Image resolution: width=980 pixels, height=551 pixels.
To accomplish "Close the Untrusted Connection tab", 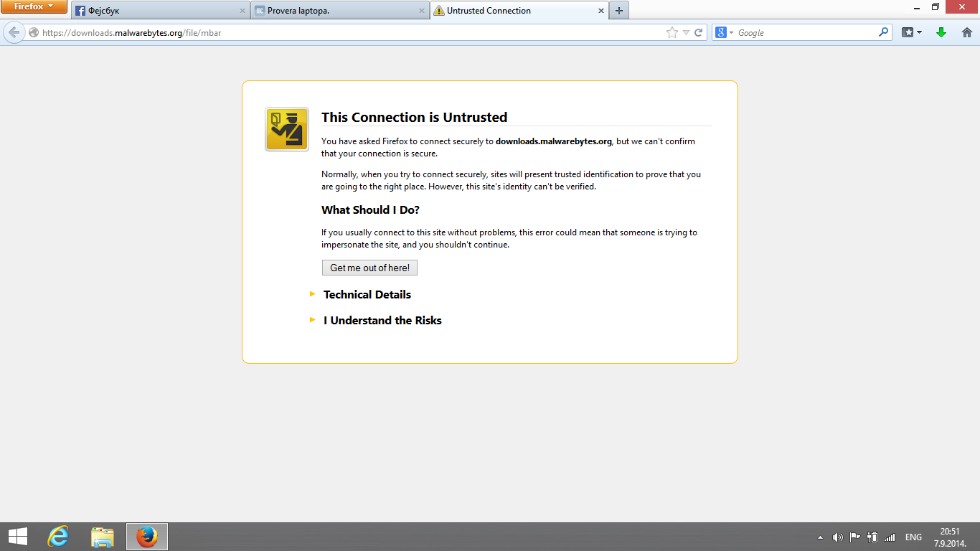I will coord(601,11).
